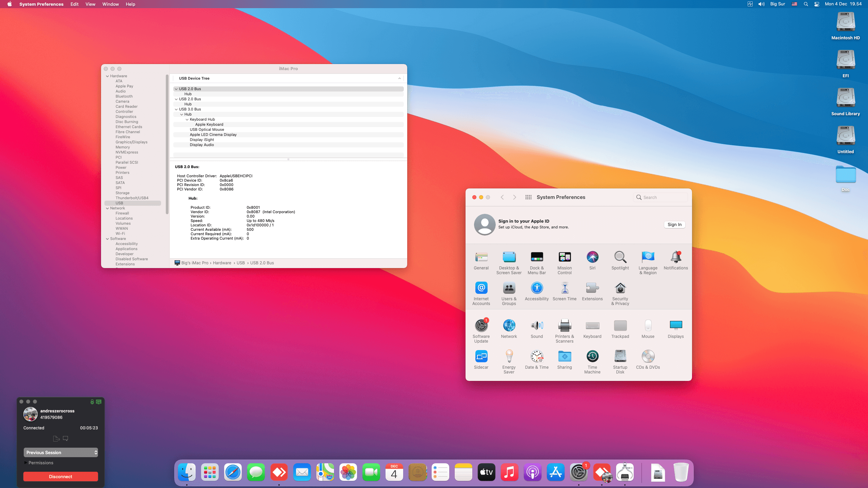Open Screen Time preferences
The height and width of the screenshot is (488, 868).
(565, 291)
